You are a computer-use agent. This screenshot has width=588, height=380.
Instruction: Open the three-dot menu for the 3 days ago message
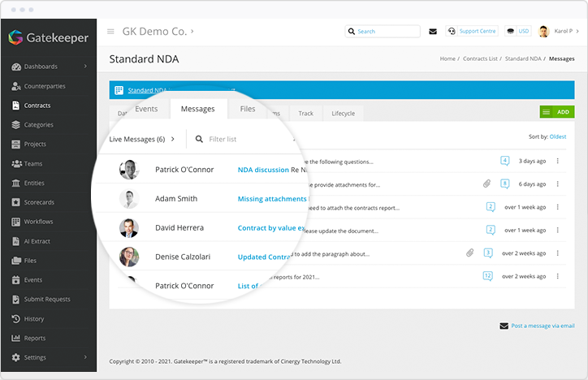tap(558, 161)
